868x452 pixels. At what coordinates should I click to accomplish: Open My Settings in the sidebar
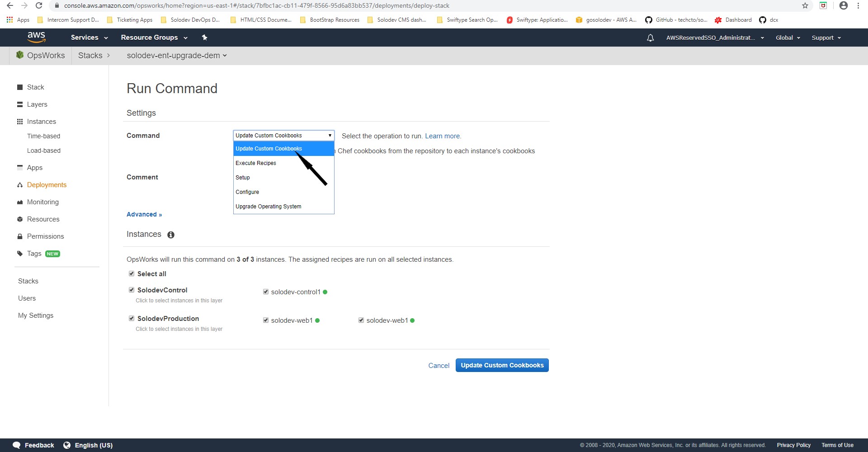36,315
